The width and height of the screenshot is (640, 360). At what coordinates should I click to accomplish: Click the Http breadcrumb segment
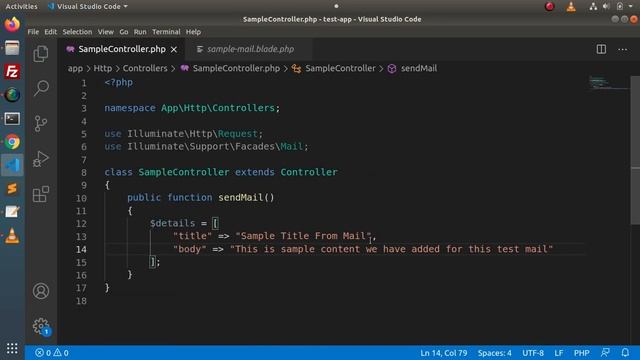[102, 69]
